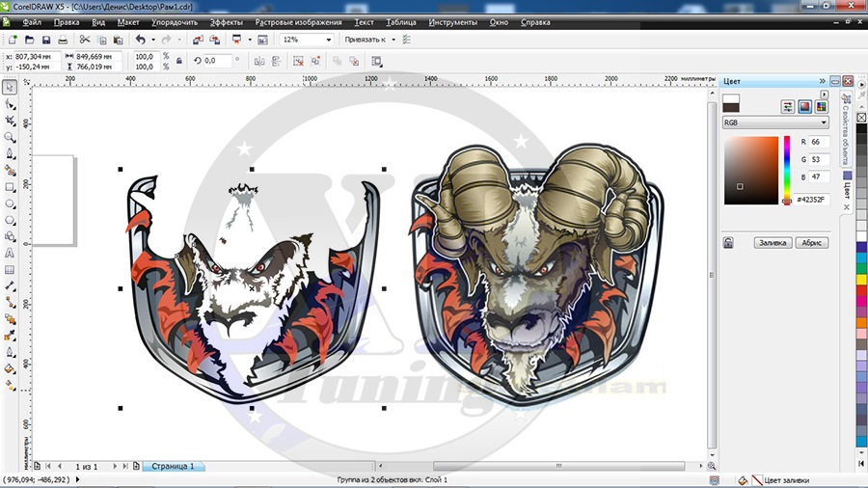Click the Абрис button
868x488 pixels.
click(x=811, y=243)
